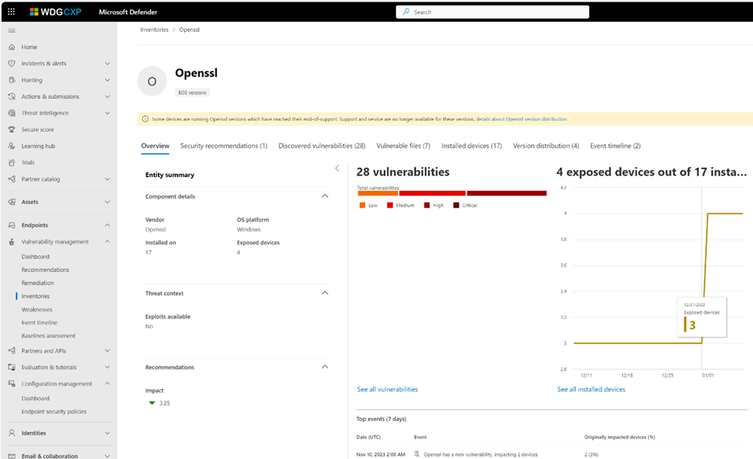Open Version distribution (4) tab

(546, 146)
